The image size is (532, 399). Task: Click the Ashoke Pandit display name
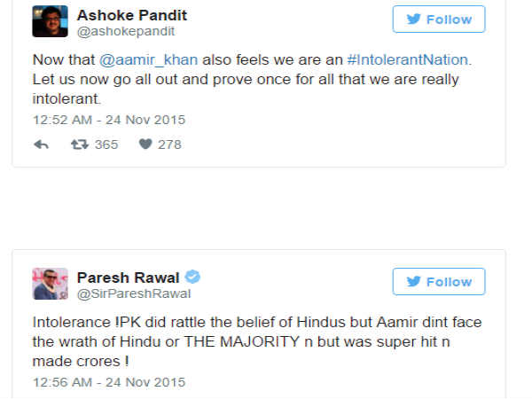pos(132,14)
